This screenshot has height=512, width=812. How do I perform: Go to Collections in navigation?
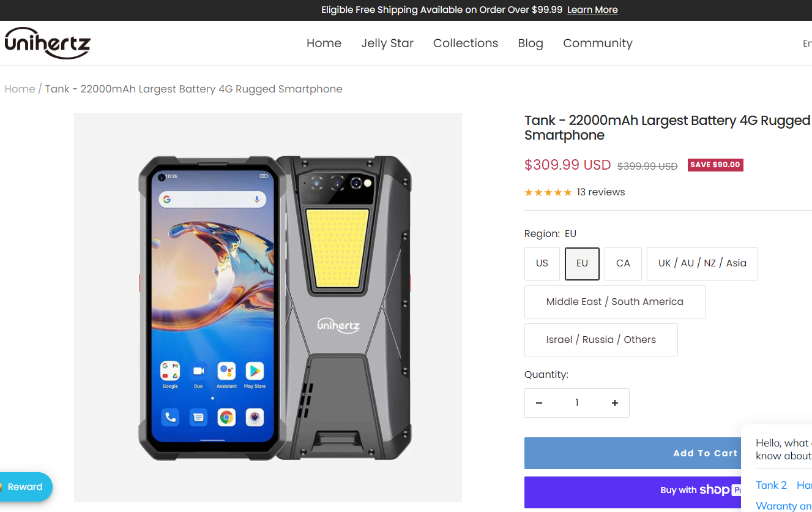[x=466, y=43]
